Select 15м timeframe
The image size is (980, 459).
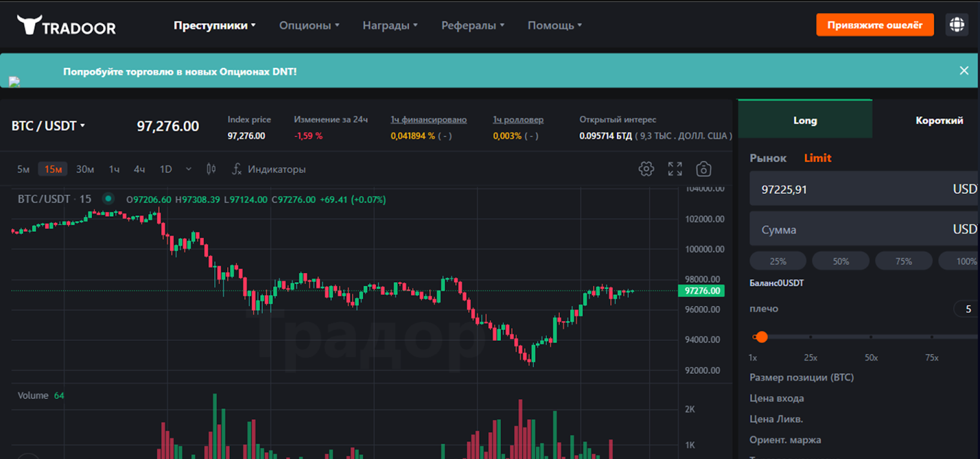coord(53,169)
